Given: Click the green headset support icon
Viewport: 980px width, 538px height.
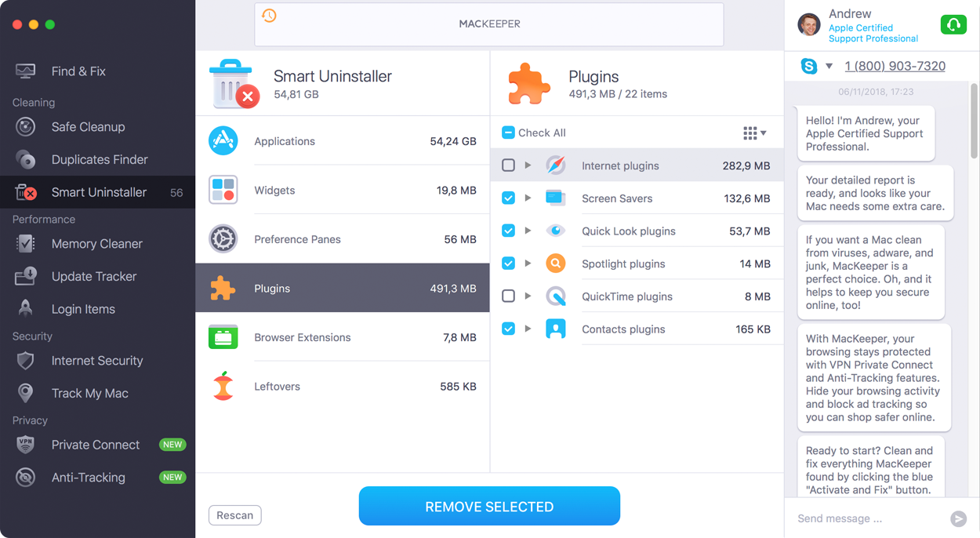Looking at the screenshot, I should click(953, 24).
